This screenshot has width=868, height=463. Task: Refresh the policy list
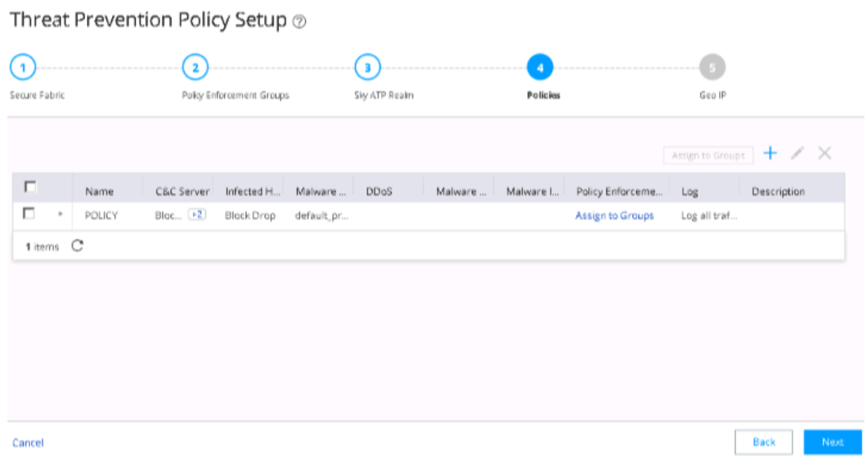point(77,246)
